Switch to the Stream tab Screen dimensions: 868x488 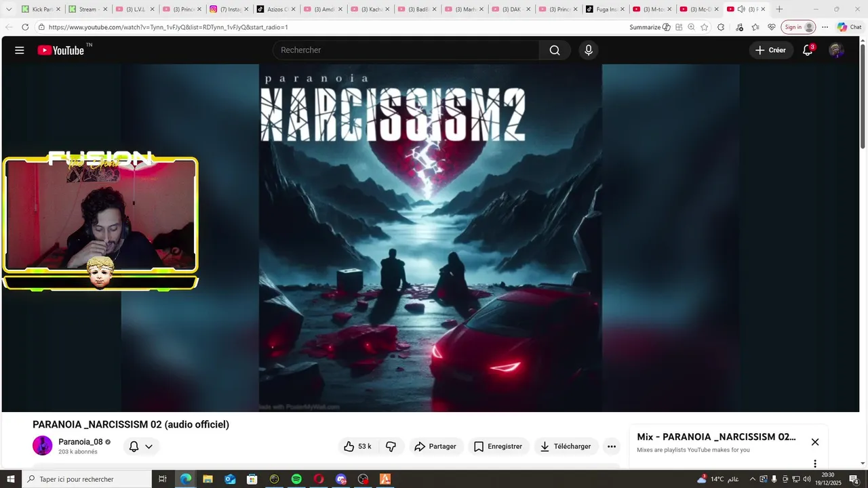(x=87, y=9)
